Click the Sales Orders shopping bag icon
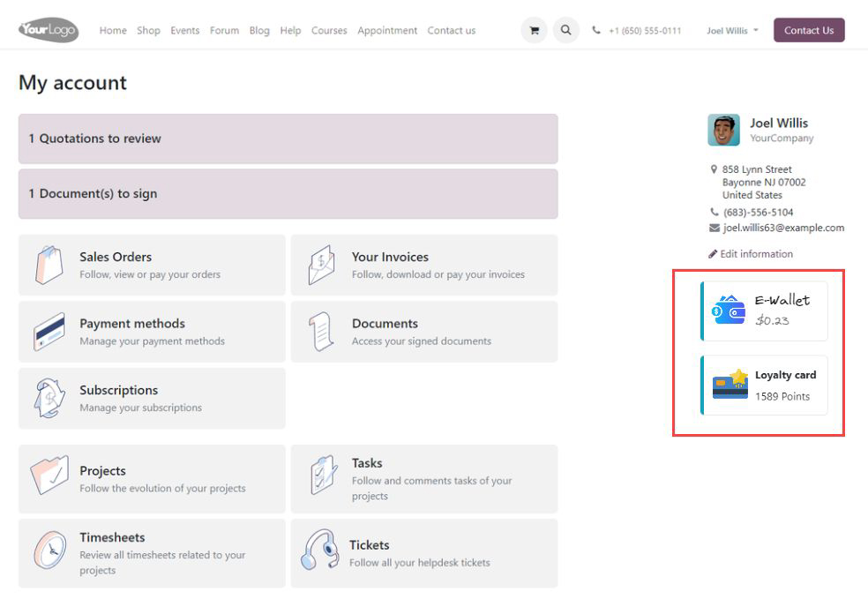The height and width of the screenshot is (599, 868). (x=49, y=265)
